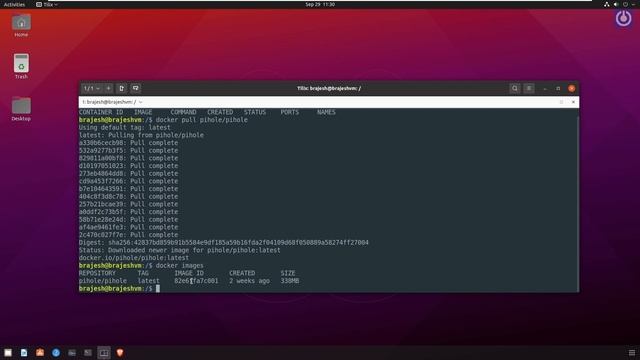This screenshot has width=640, height=360.
Task: Click the network icon in the system tray
Action: (x=607, y=4)
